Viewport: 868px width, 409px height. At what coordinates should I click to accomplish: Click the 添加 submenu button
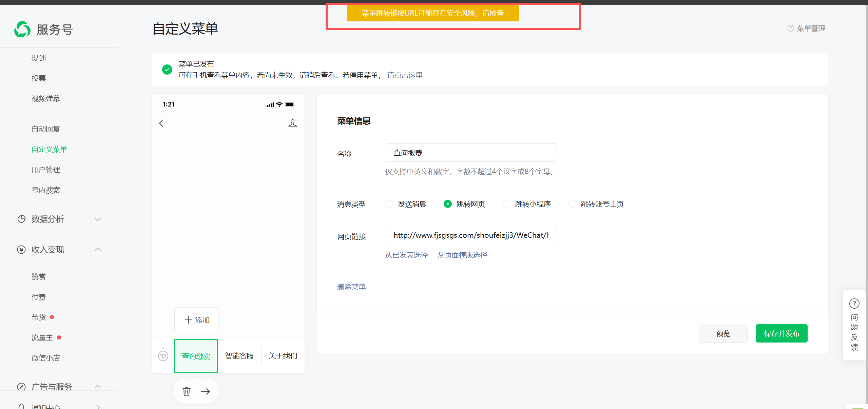(x=196, y=320)
